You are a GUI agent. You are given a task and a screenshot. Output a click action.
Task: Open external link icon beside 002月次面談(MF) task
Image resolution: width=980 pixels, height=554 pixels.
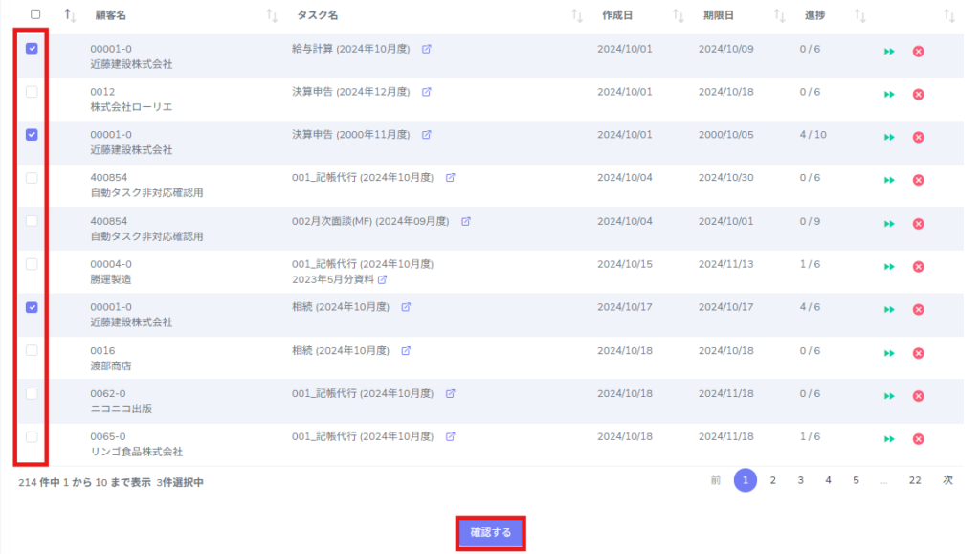tap(466, 221)
